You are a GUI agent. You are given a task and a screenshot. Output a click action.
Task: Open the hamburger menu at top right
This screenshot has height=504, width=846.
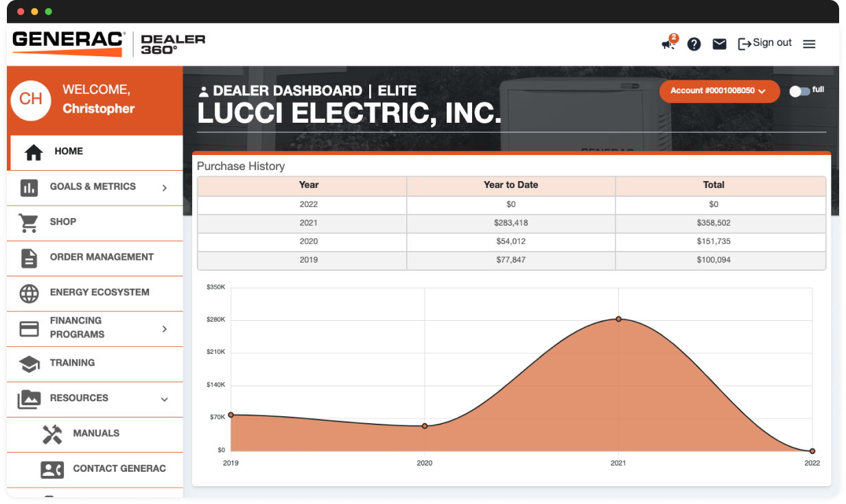(x=809, y=44)
